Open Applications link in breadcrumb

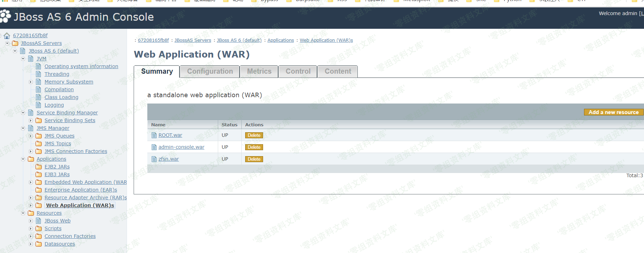(x=281, y=40)
